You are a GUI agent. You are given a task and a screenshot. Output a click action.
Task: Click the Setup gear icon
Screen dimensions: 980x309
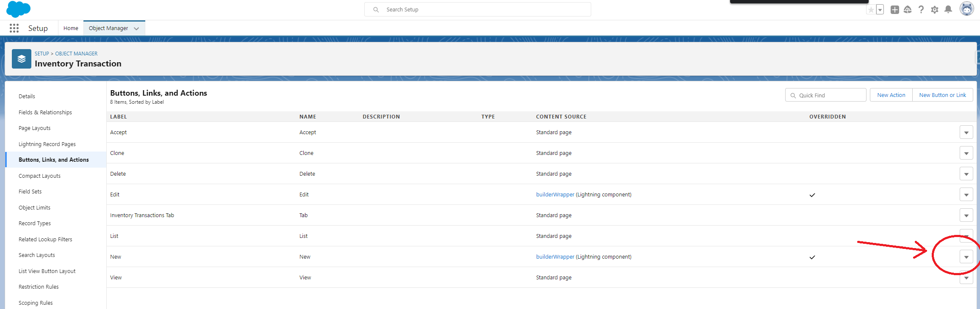935,10
